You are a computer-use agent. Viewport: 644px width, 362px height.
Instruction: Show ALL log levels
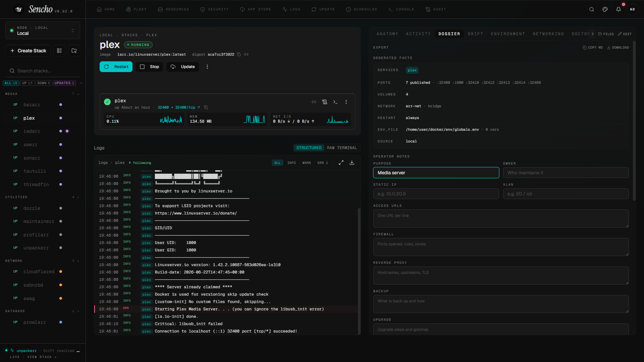pyautogui.click(x=277, y=163)
